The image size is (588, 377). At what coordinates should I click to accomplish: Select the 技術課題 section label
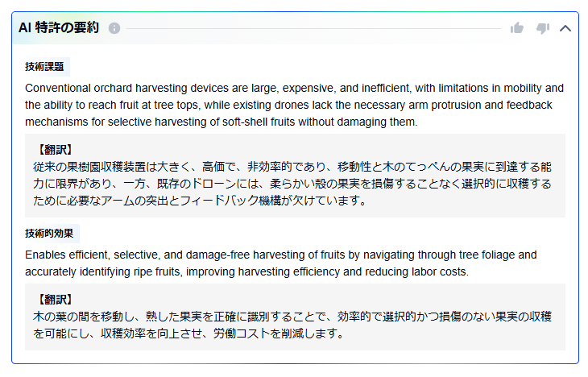pyautogui.click(x=44, y=67)
